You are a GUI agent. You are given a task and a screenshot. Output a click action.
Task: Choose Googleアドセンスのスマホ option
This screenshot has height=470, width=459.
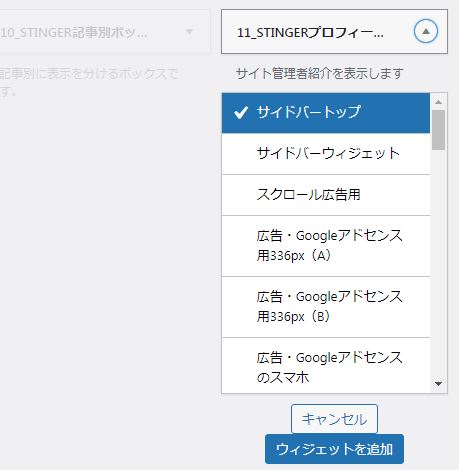tap(326, 366)
